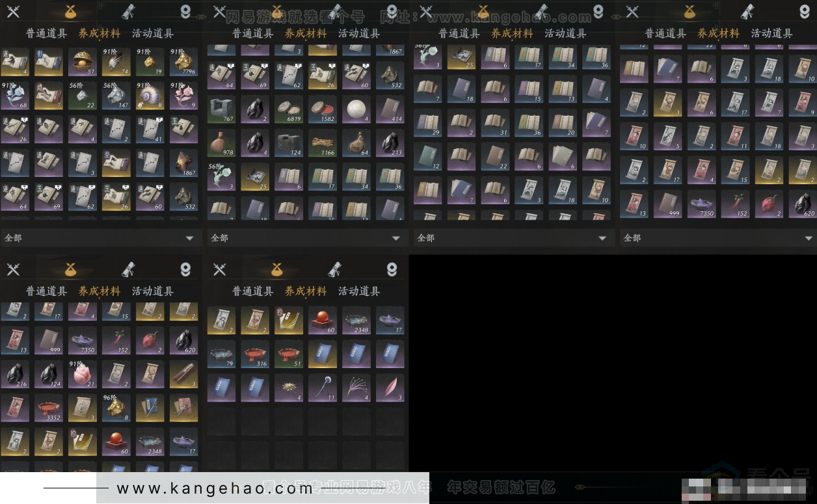Switch to 养成材料 tab in bottom-left panel
This screenshot has width=817, height=504.
click(100, 291)
